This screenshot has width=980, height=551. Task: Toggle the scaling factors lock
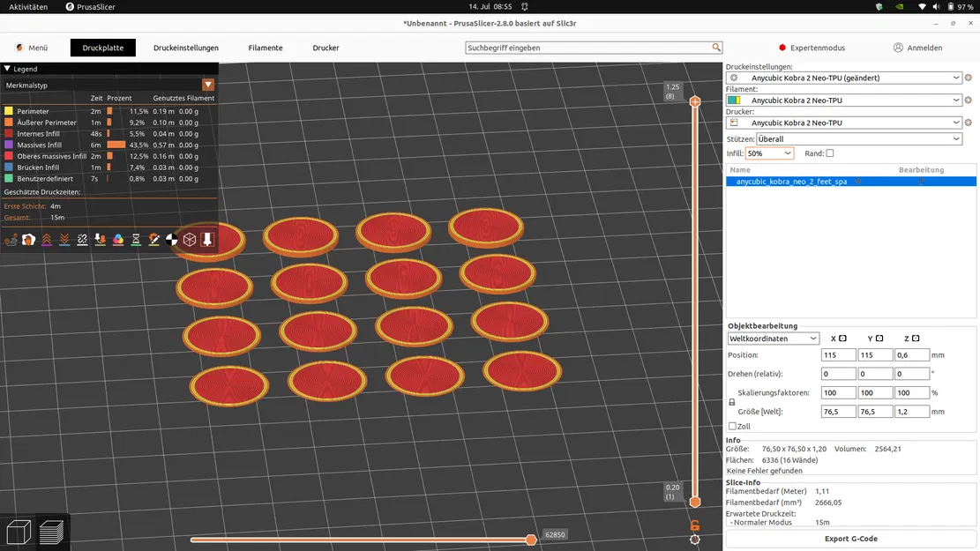(732, 402)
